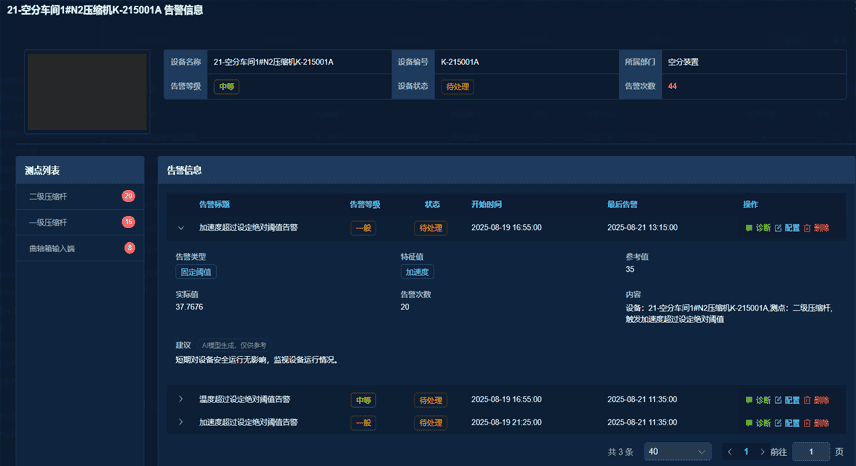Image resolution: width=856 pixels, height=466 pixels.
Task: Click the device image thumbnail
Action: click(x=85, y=90)
